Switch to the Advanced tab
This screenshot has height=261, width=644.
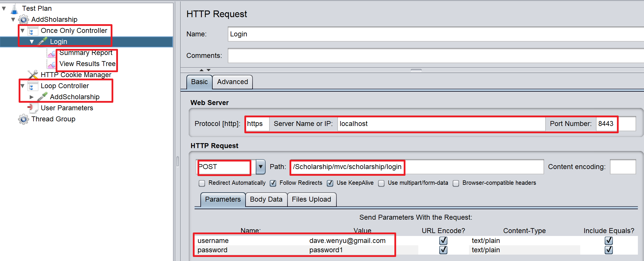point(232,82)
